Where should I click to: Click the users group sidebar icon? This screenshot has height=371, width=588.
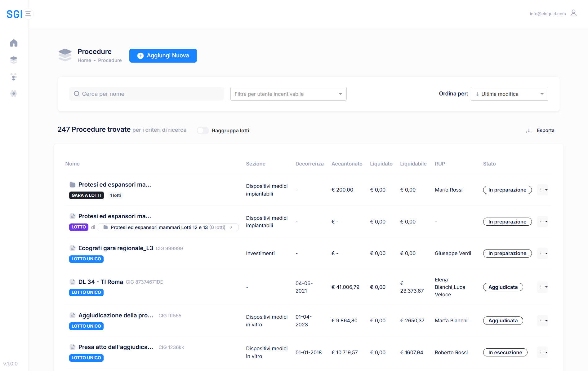14,77
